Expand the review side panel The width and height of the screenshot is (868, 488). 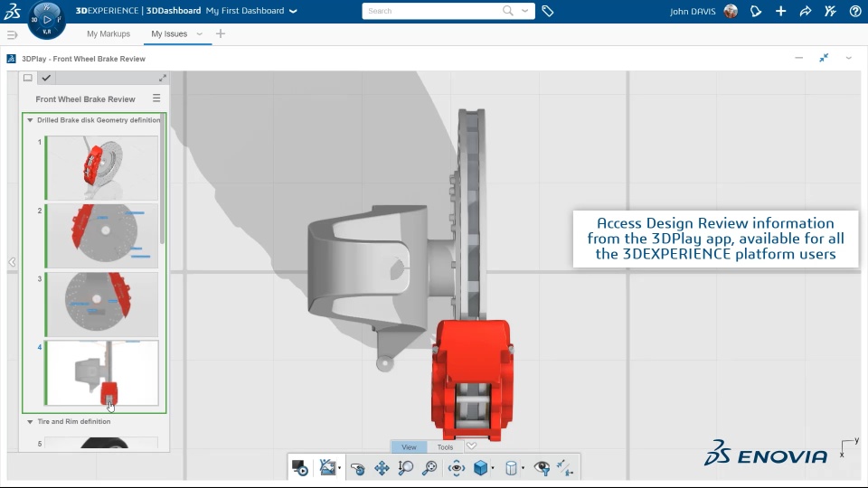pyautogui.click(x=163, y=78)
